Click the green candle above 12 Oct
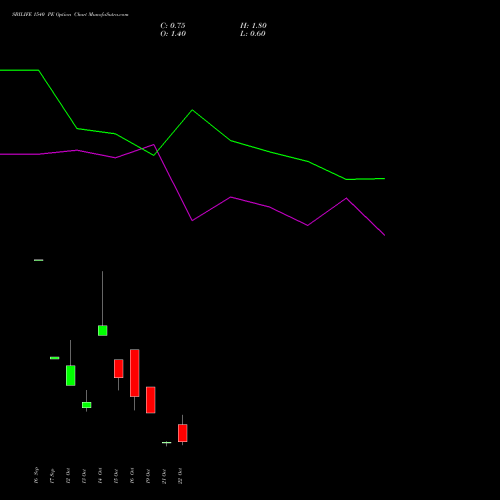This screenshot has height=500, width=500. click(x=71, y=376)
